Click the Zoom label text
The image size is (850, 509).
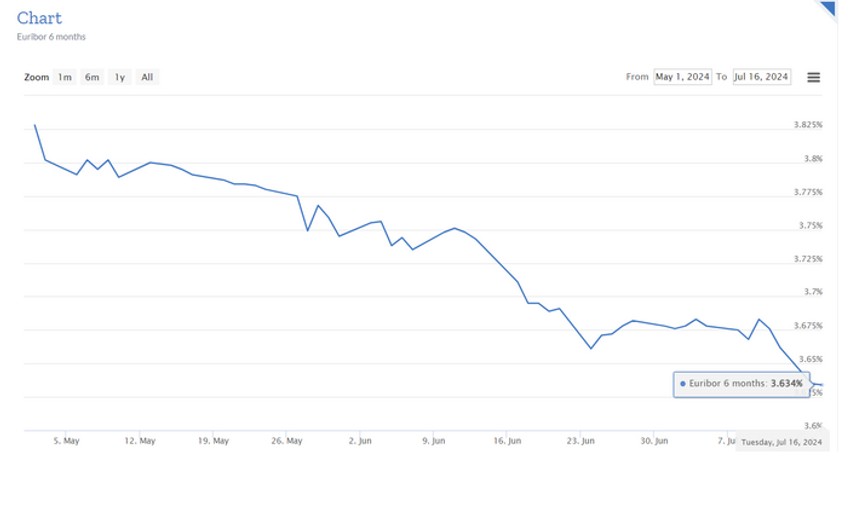pyautogui.click(x=36, y=77)
